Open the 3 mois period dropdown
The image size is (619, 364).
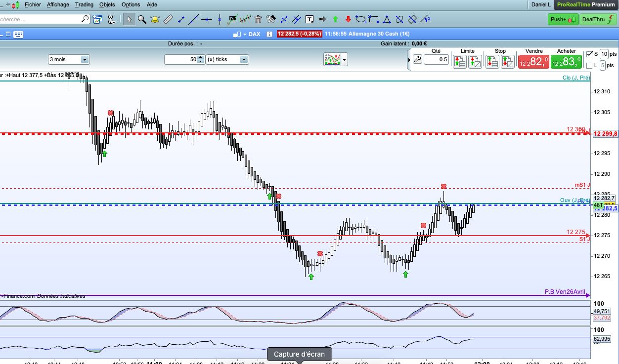tap(85, 59)
